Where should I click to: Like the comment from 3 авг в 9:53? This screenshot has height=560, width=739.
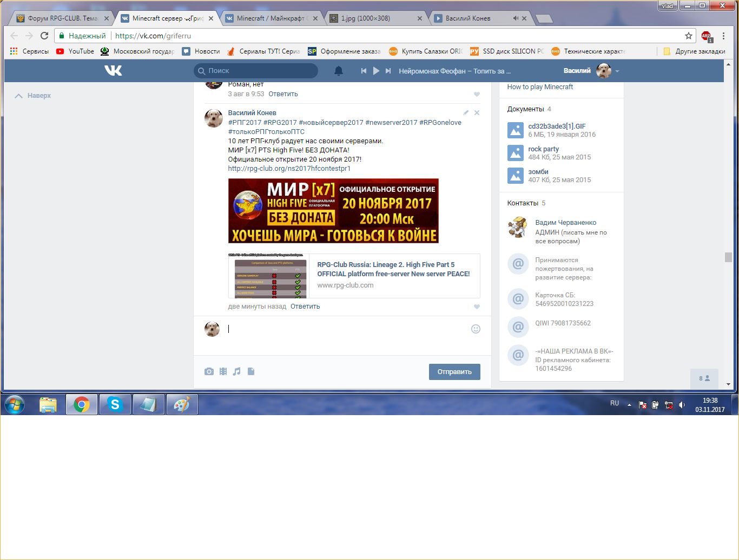point(477,94)
